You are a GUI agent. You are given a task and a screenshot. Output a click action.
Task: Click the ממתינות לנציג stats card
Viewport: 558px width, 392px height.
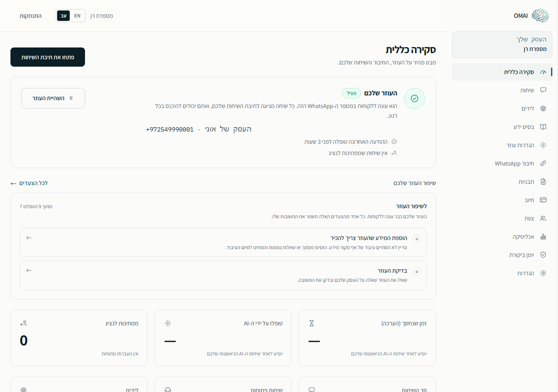79,338
